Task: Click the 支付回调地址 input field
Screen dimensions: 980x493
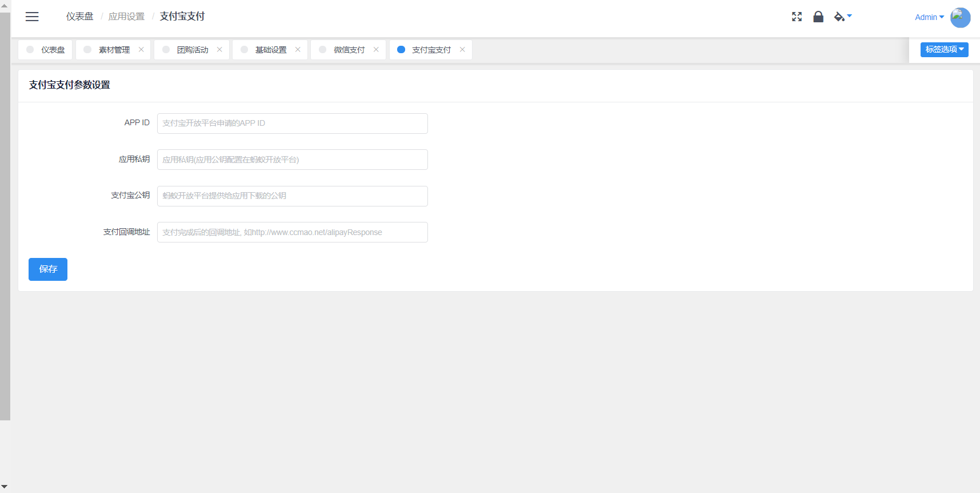Action: click(292, 232)
